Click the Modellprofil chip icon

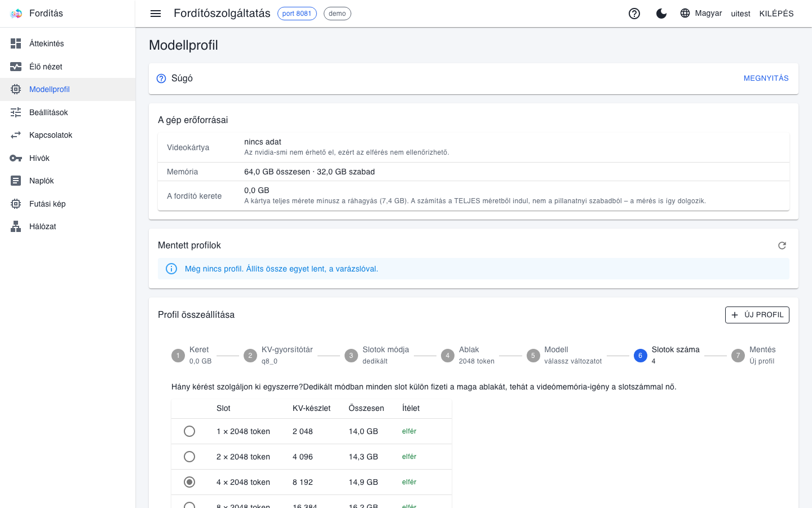pos(16,89)
